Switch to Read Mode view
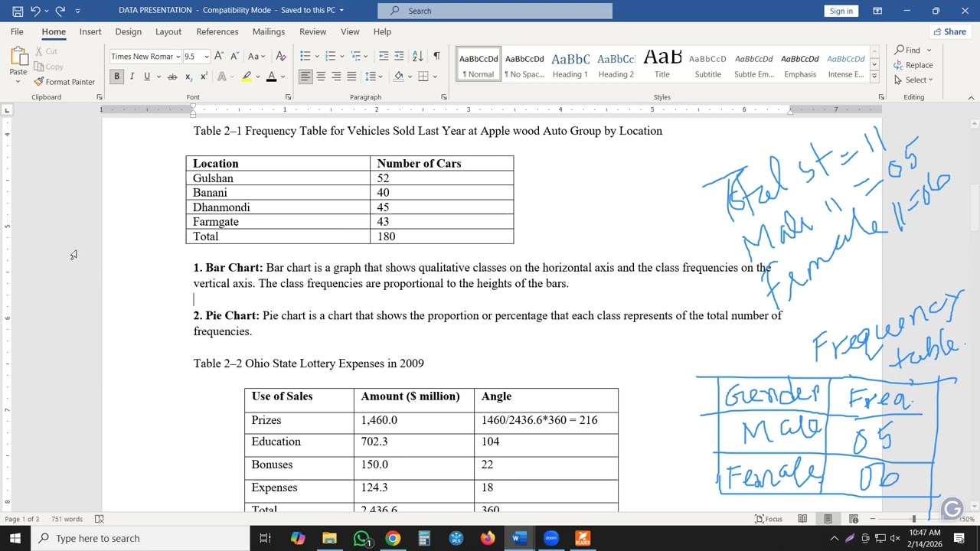980x551 pixels. [x=802, y=519]
